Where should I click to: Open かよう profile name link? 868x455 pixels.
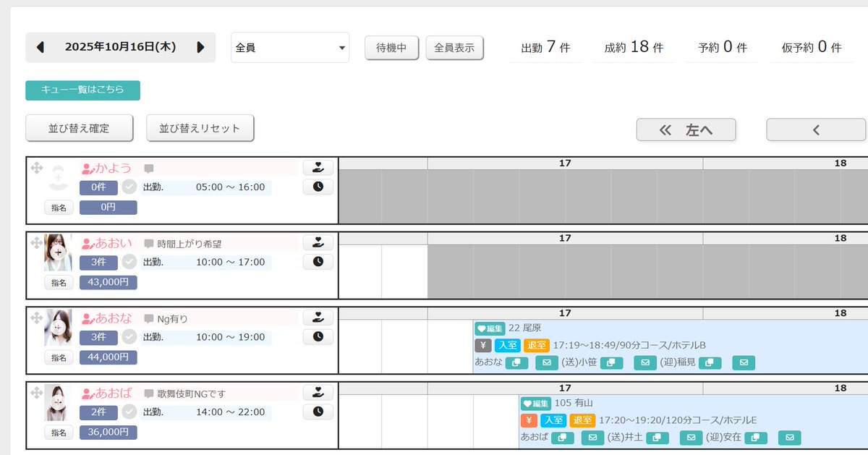click(107, 169)
